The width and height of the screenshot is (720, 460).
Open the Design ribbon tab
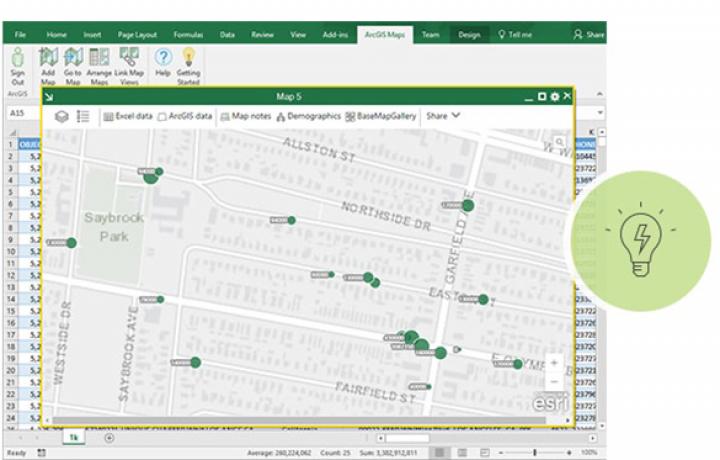click(x=469, y=35)
